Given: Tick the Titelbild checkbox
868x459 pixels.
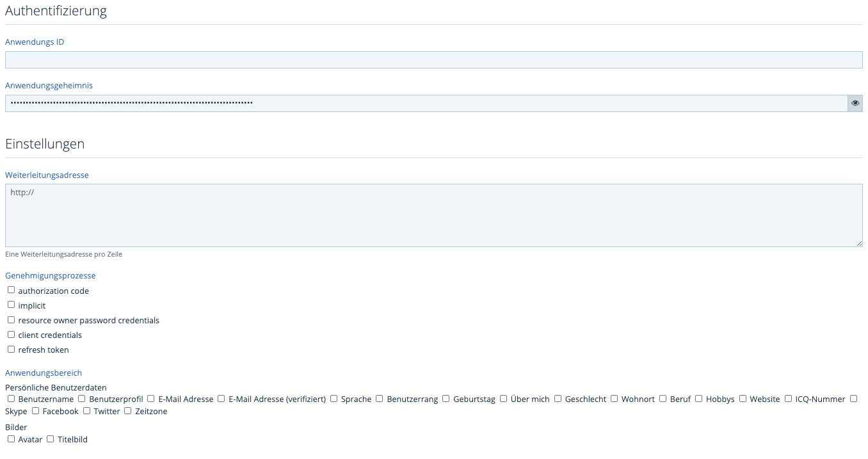Looking at the screenshot, I should [x=50, y=439].
